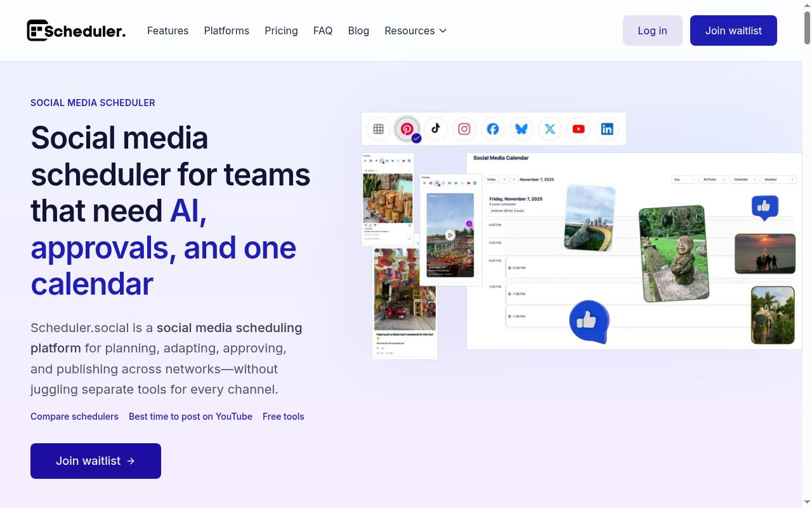
Task: Select the X (Twitter) channel icon
Action: 550,129
